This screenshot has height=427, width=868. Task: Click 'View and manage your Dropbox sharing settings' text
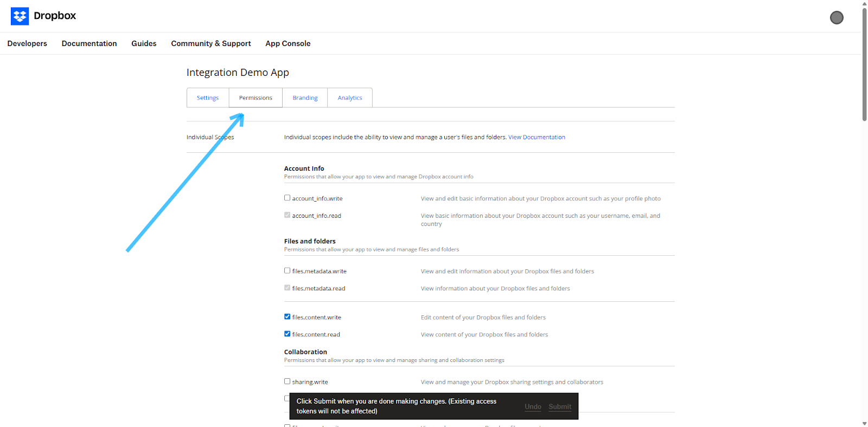(x=512, y=382)
